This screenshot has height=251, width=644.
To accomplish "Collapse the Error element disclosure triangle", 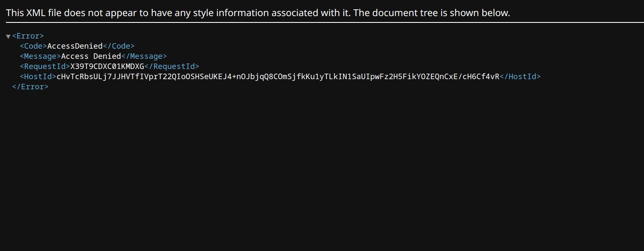I will point(8,36).
